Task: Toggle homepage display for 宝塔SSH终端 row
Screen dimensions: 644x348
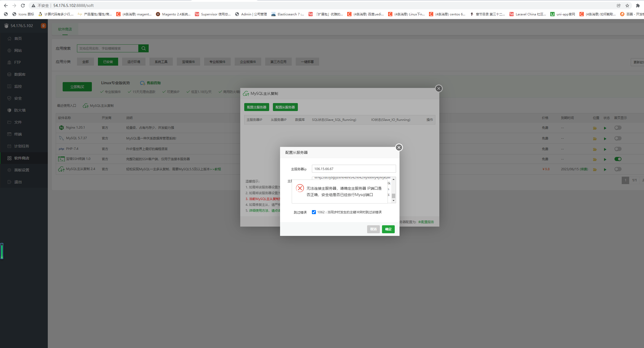Action: pos(618,159)
